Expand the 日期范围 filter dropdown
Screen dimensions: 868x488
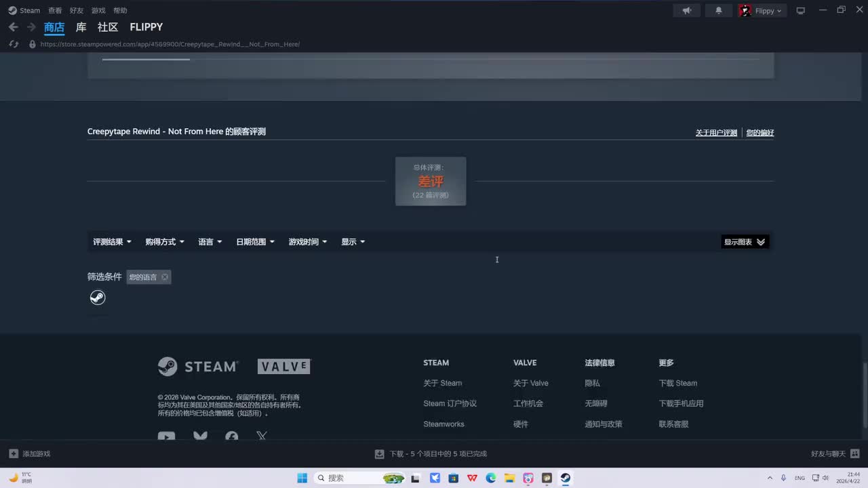pyautogui.click(x=256, y=242)
